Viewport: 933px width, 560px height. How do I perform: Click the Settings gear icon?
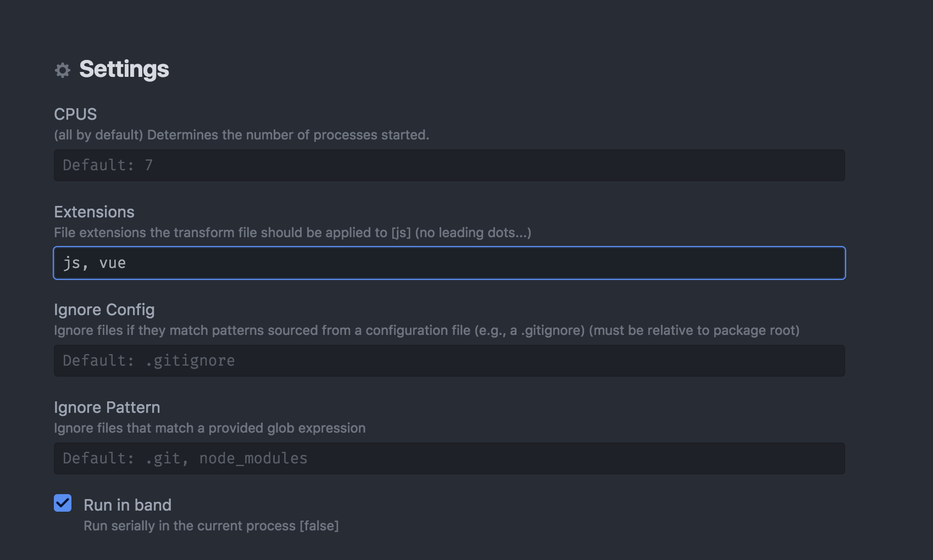[63, 70]
